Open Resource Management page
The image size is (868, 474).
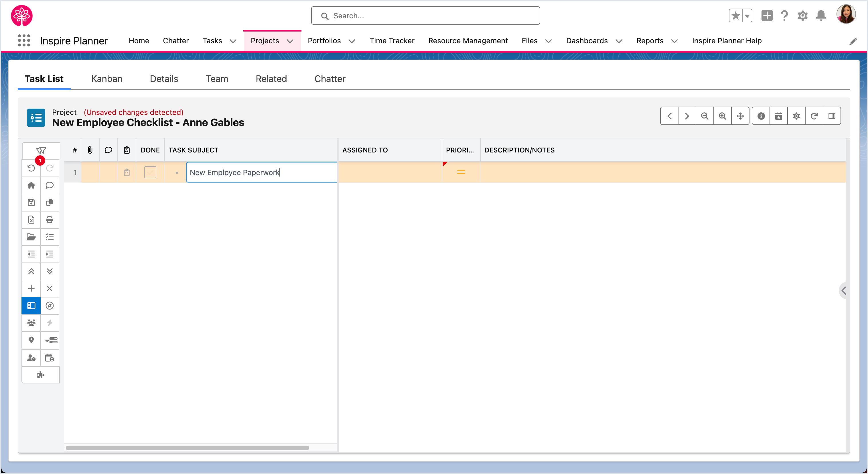point(468,41)
